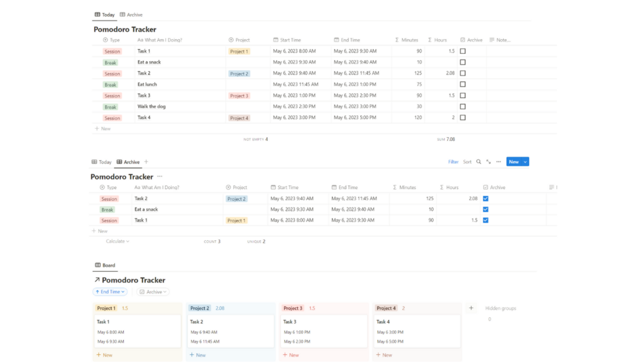Click the arrow icon beside board Pomodoro Tracker

(x=97, y=280)
